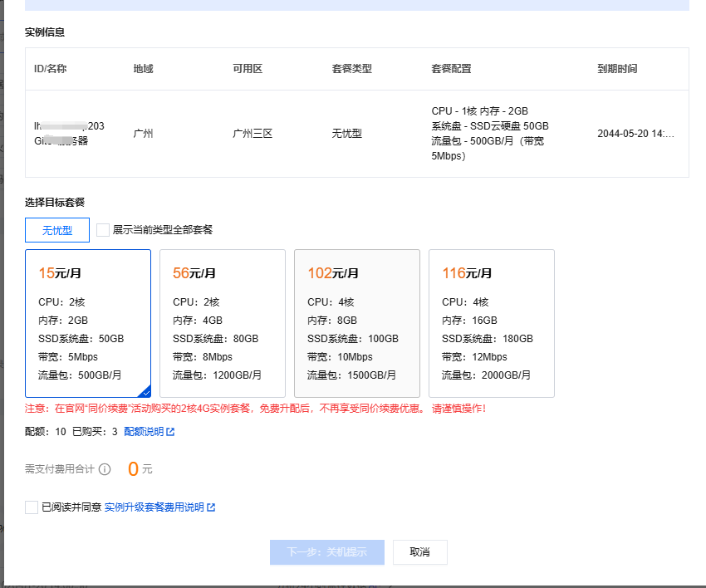The image size is (706, 588).
Task: Select the 116元/月 package card
Action: tap(492, 323)
